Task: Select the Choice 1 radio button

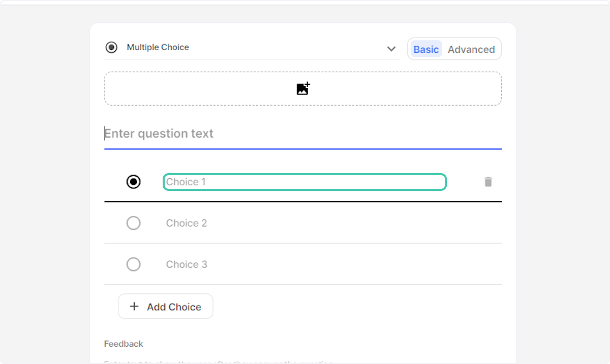Action: pyautogui.click(x=133, y=181)
